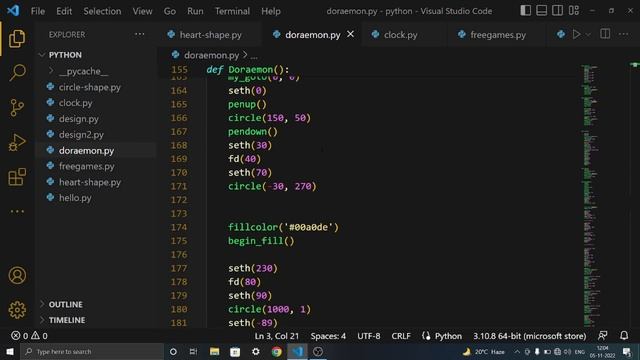The width and height of the screenshot is (640, 360).
Task: Switch to clock.py tab
Action: 400,35
